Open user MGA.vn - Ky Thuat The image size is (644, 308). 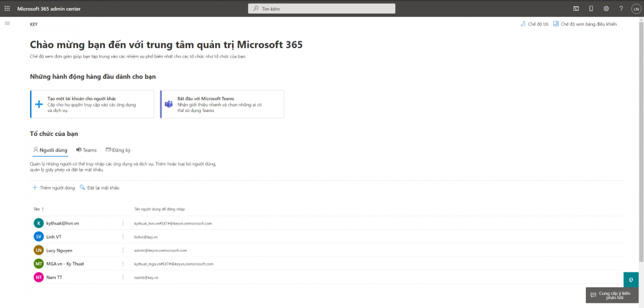(x=65, y=264)
